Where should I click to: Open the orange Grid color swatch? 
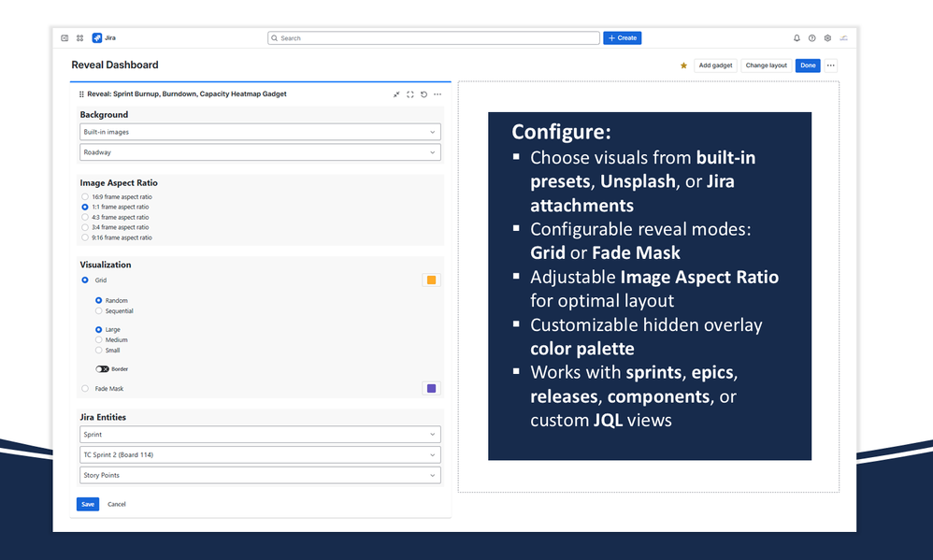431,280
